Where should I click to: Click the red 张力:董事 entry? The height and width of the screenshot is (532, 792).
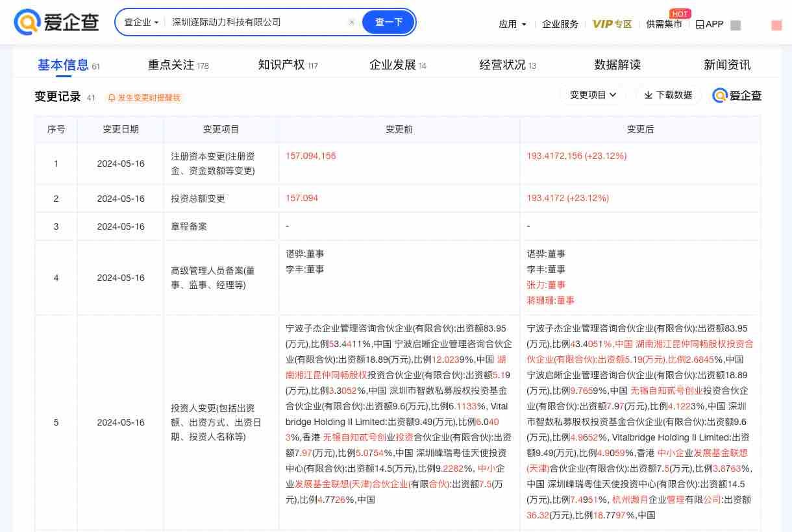pos(546,285)
